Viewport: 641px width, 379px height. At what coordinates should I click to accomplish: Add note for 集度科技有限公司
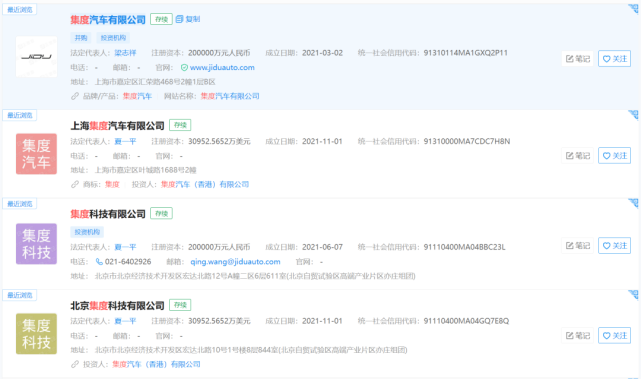point(578,246)
